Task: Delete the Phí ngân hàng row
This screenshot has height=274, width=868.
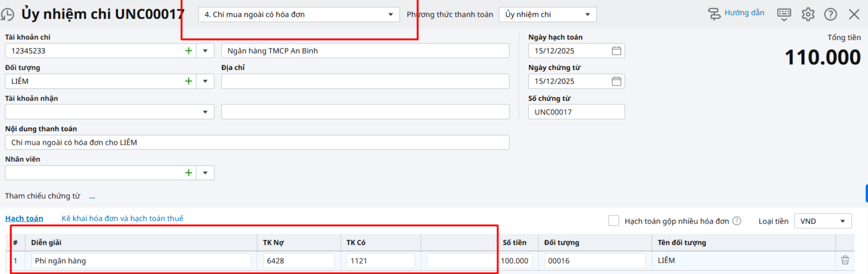Action: [845, 260]
